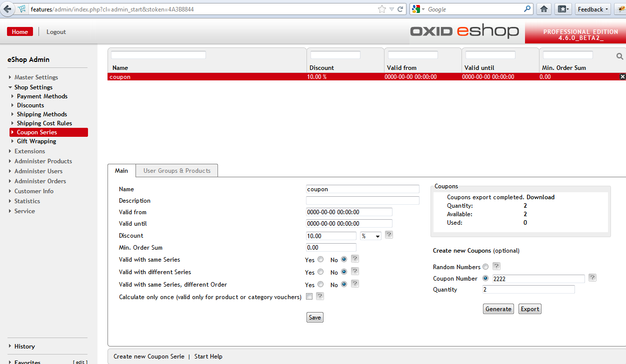Click Download link for exported coupons
Screen dimensions: 626x364
tap(540, 197)
